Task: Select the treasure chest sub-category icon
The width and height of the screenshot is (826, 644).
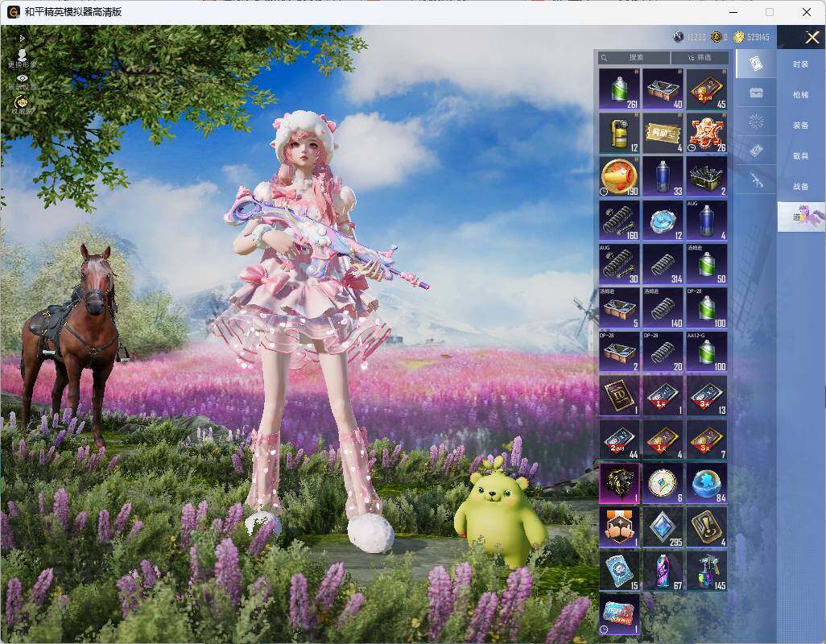Action: click(x=757, y=93)
